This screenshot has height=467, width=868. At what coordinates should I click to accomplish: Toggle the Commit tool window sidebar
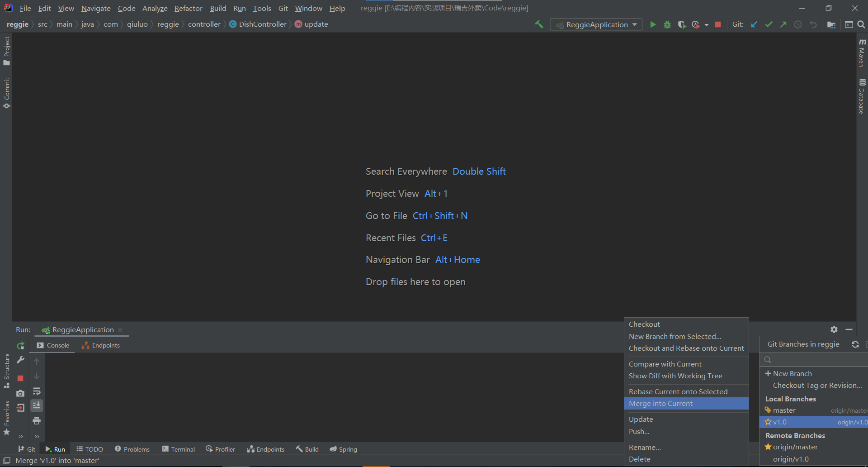[6, 93]
